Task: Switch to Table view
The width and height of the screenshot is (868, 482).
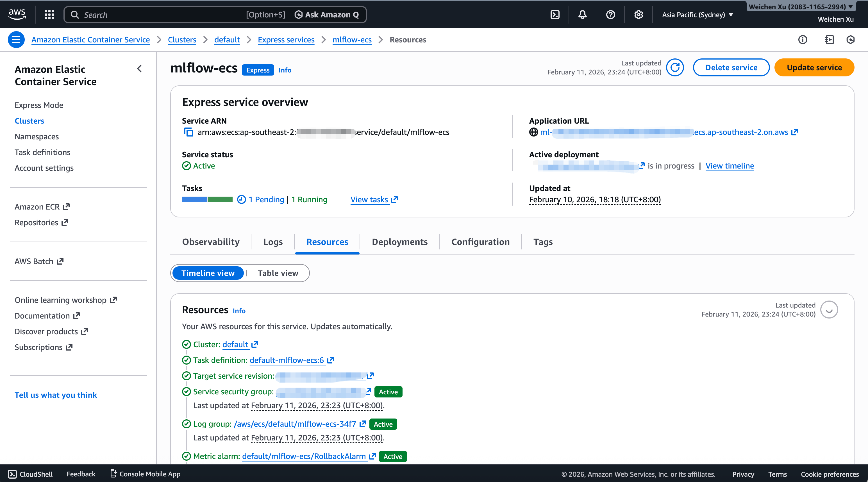Action: (278, 273)
